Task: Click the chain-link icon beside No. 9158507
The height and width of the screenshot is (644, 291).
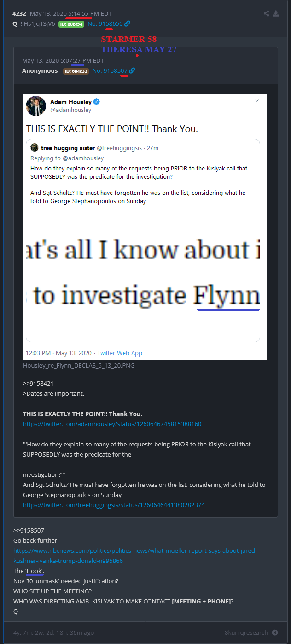Action: coord(132,70)
